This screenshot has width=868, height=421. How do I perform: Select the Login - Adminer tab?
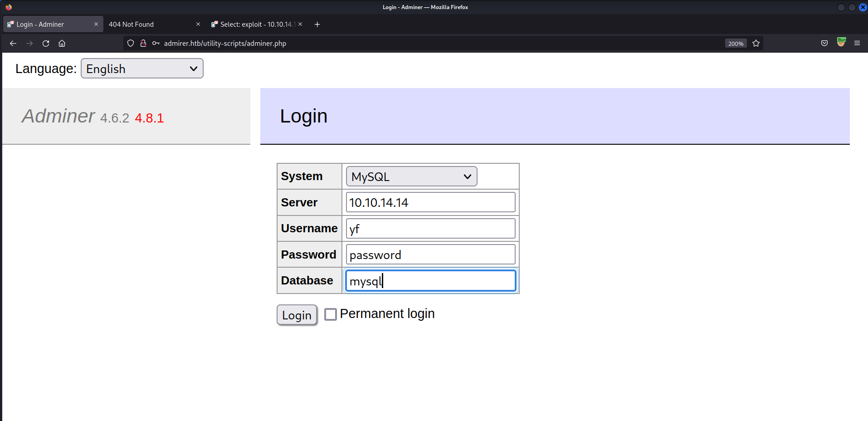point(53,24)
